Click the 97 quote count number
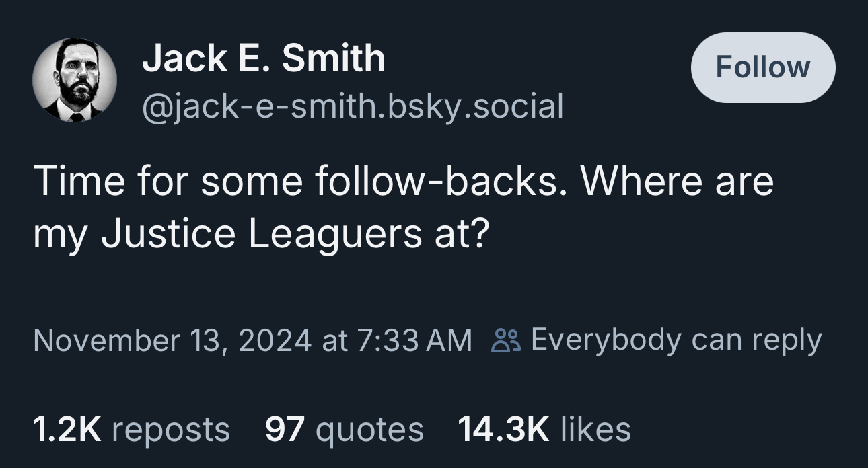This screenshot has height=468, width=868. (x=285, y=429)
